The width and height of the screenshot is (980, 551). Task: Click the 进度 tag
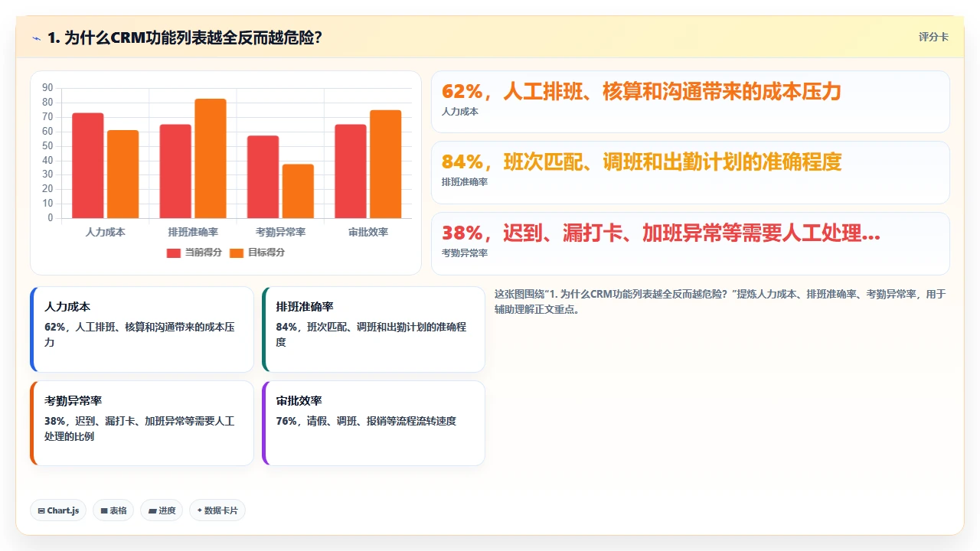point(162,510)
